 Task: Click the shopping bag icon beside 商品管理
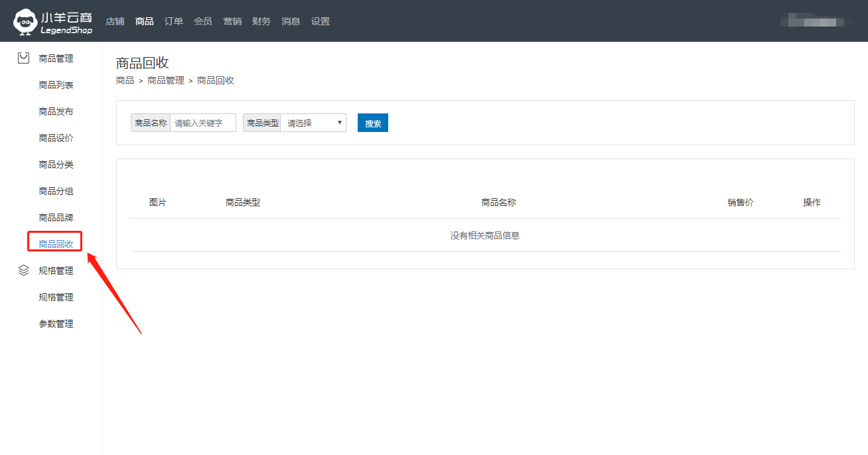click(x=23, y=58)
